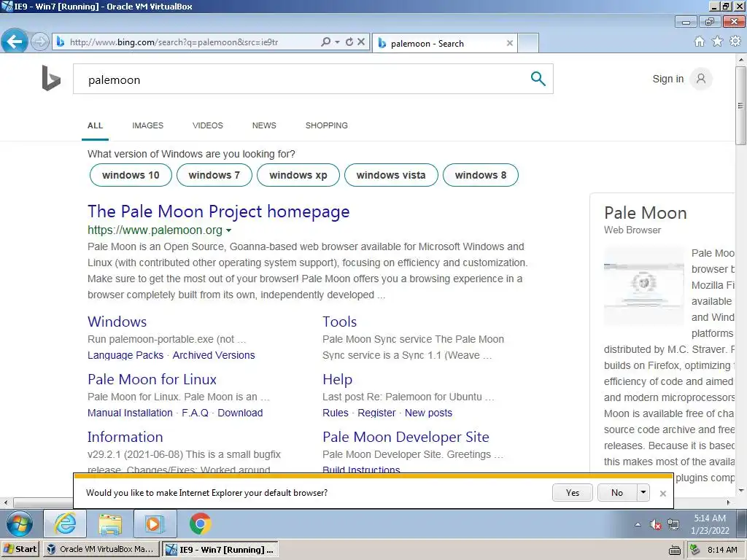Open the Windows 7 Start orb
The width and height of the screenshot is (747, 560).
(20, 524)
